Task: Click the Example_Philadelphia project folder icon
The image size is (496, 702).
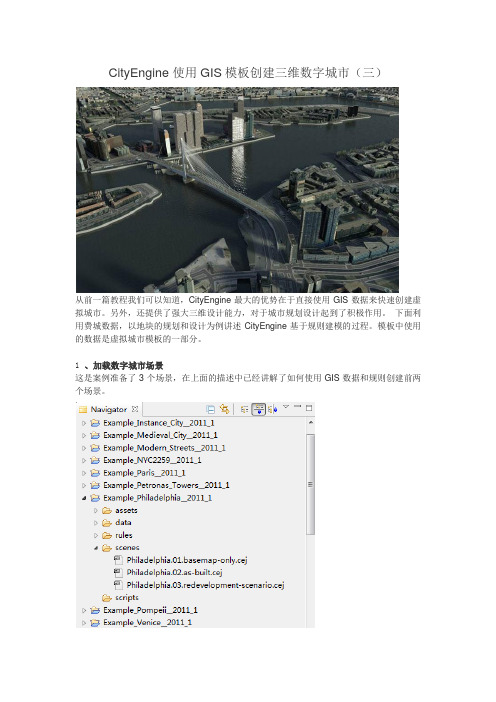Action: tap(95, 498)
